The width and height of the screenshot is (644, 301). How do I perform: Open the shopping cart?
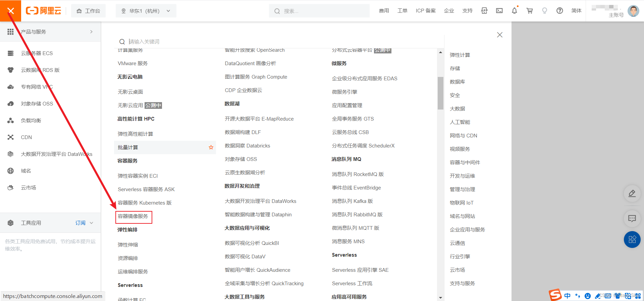(530, 11)
